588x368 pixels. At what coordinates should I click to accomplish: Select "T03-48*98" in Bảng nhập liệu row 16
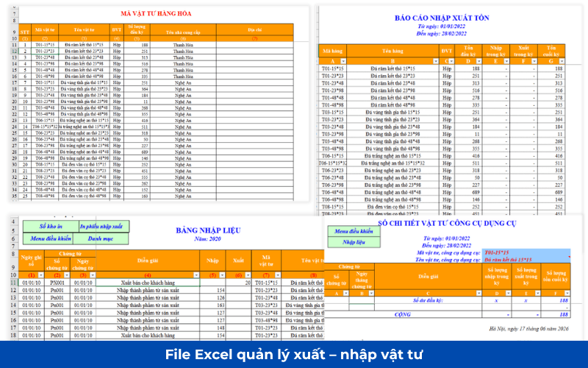(266, 320)
